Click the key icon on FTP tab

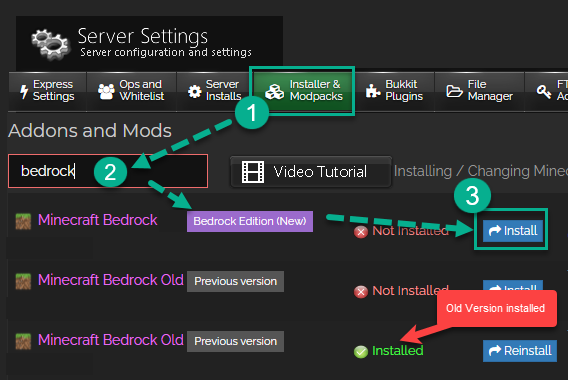coord(544,91)
